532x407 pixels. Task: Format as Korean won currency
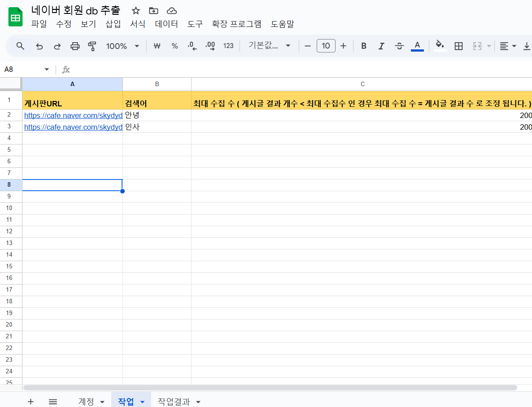[x=157, y=46]
